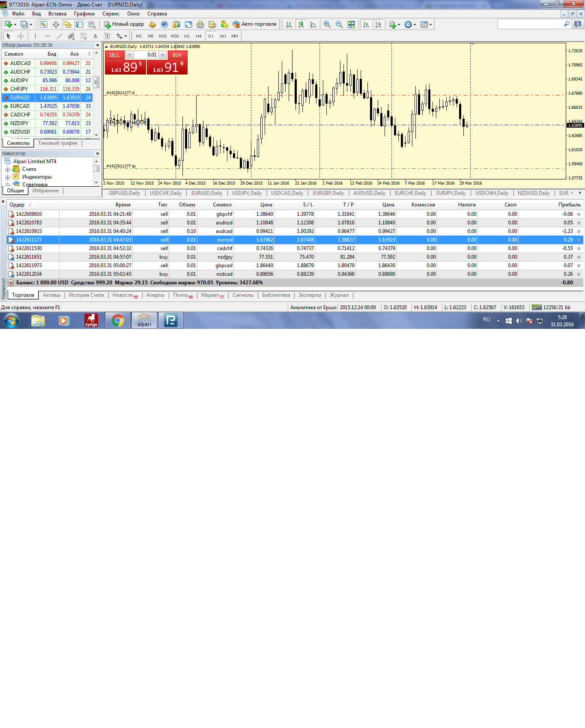Open the Графики menu

click(84, 14)
